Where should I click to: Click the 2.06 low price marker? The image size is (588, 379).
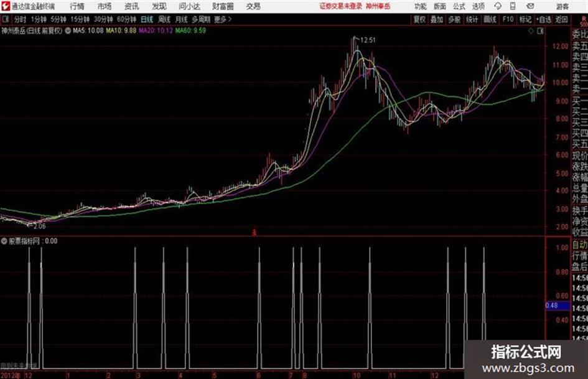[39, 227]
